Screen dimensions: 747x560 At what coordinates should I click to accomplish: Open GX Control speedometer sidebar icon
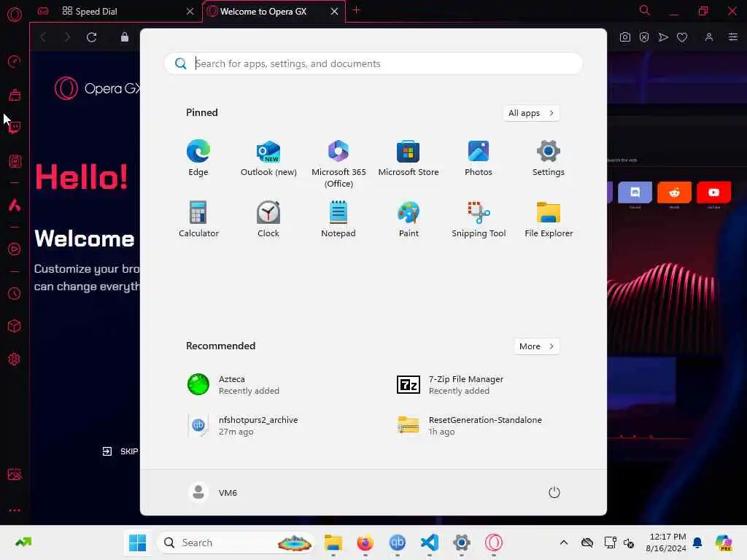coord(15,61)
